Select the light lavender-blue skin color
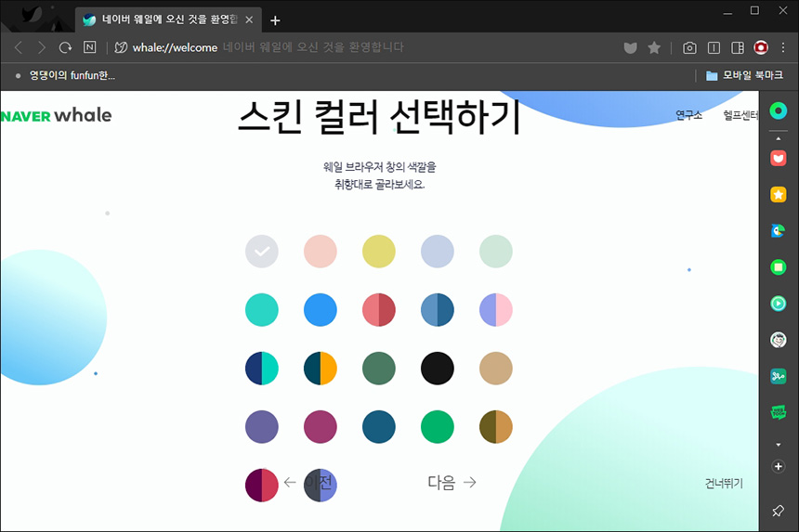Screen dimensions: 799x532 438,252
